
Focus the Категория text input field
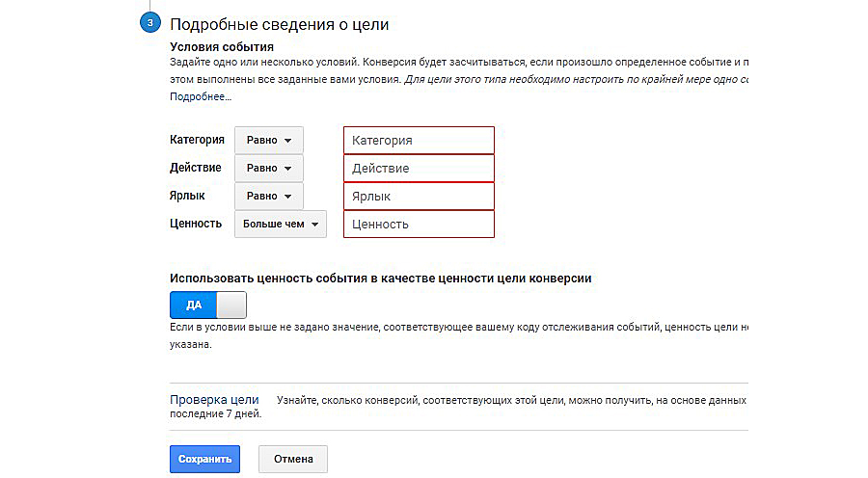tap(419, 141)
